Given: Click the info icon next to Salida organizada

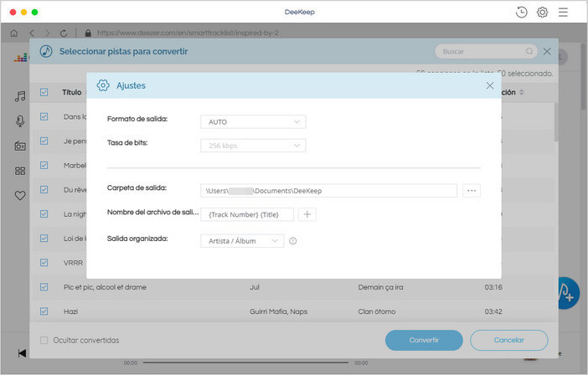Looking at the screenshot, I should tap(293, 241).
